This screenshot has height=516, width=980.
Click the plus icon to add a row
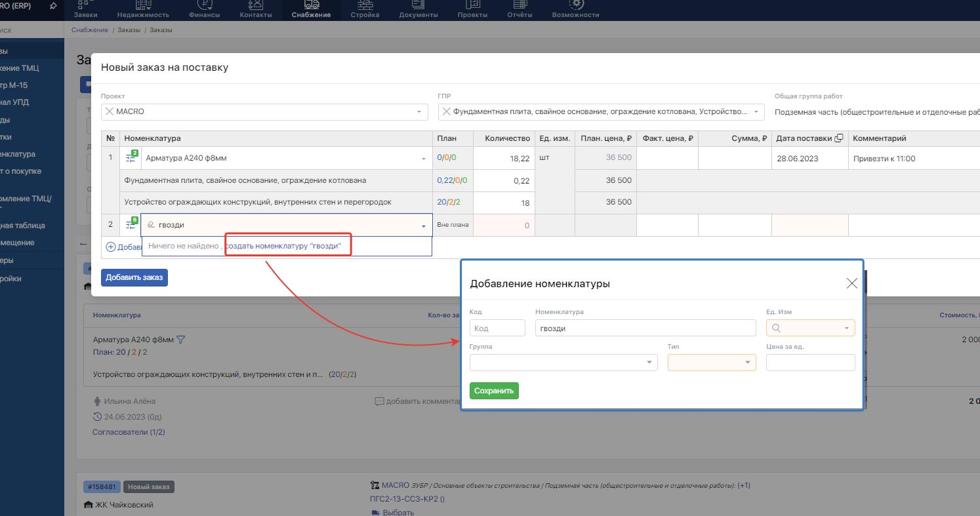pyautogui.click(x=110, y=247)
